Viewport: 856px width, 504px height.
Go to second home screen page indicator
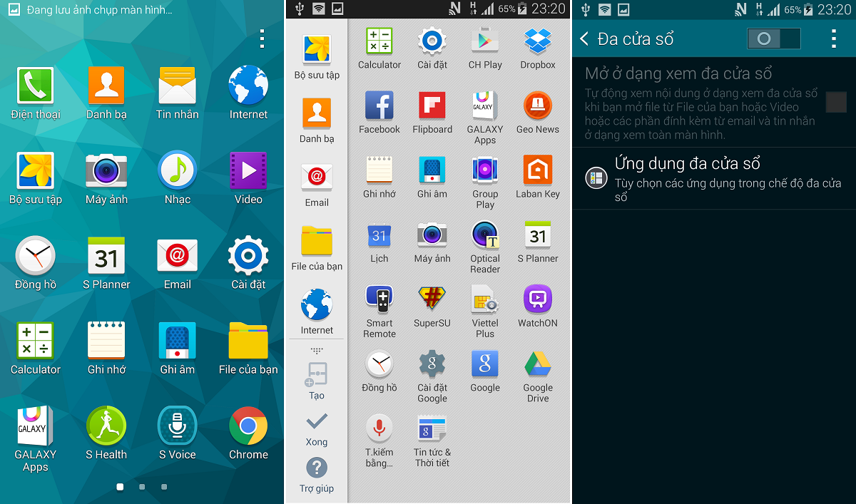click(x=142, y=487)
